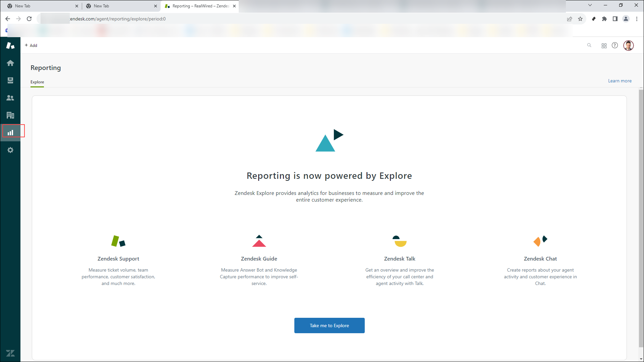Open the Customers icon in sidebar
The width and height of the screenshot is (644, 362).
pos(10,98)
